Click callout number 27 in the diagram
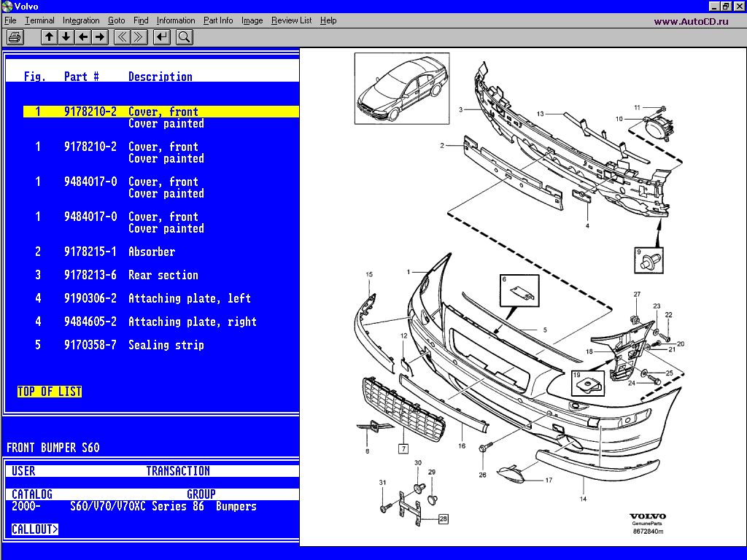This screenshot has height=560, width=747. (637, 295)
